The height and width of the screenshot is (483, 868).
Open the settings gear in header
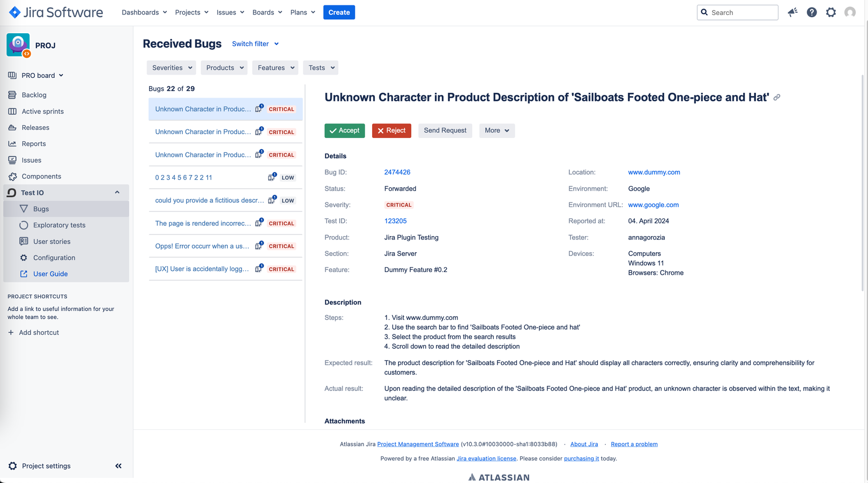[x=831, y=12]
